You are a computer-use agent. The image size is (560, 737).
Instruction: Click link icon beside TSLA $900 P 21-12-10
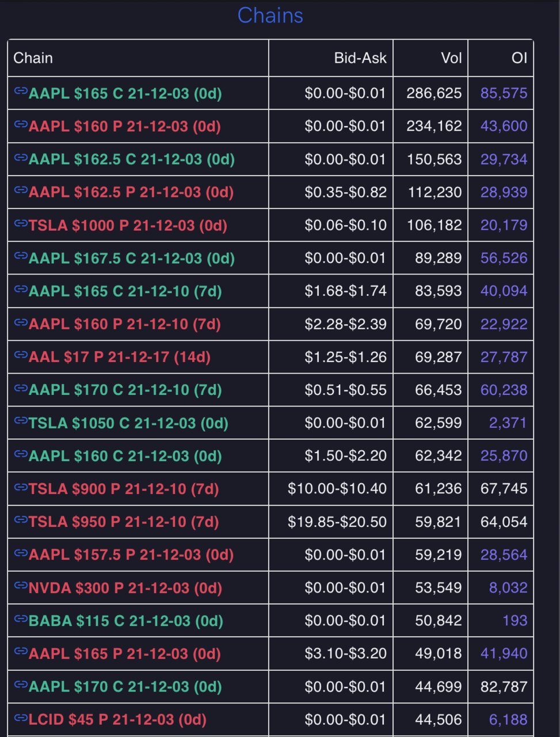[21, 487]
